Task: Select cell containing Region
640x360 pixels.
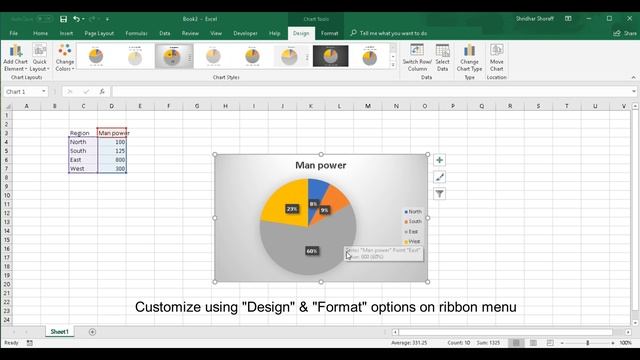Action: coord(83,133)
